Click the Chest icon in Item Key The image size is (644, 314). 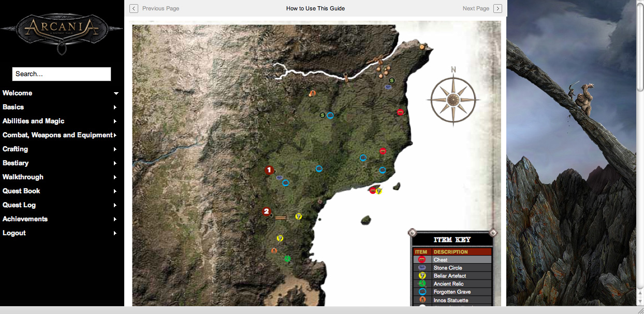click(422, 260)
